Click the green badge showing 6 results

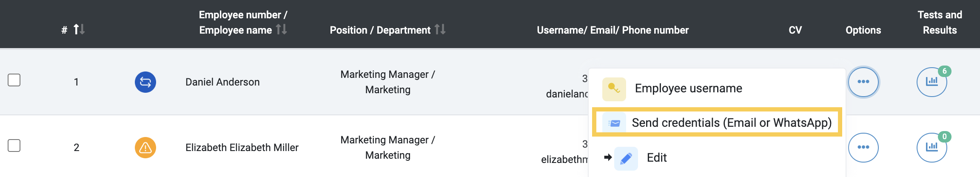pos(945,71)
